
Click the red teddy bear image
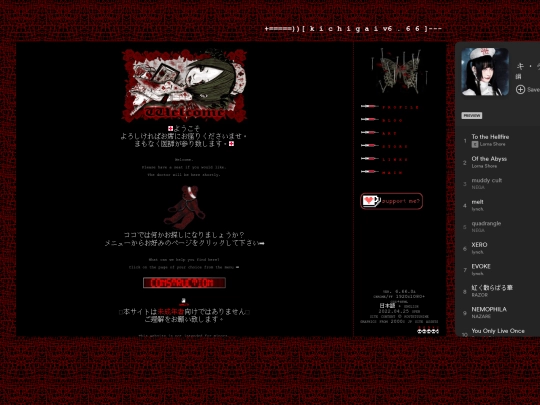point(186,207)
